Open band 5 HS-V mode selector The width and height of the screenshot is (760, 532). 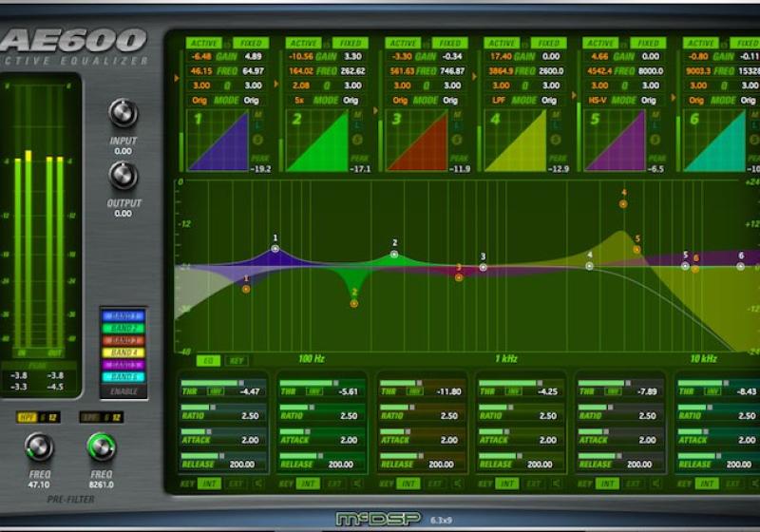coord(598,100)
